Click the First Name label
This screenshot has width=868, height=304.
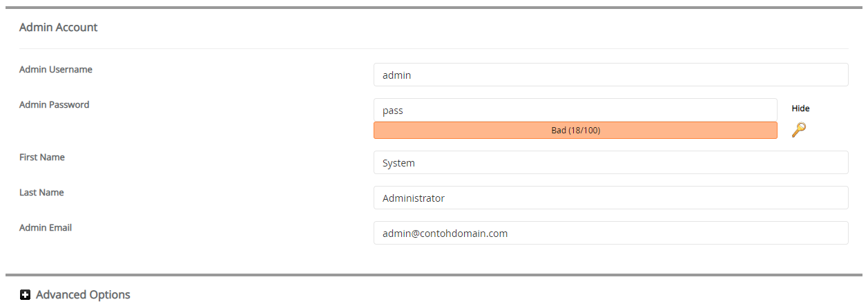click(42, 158)
